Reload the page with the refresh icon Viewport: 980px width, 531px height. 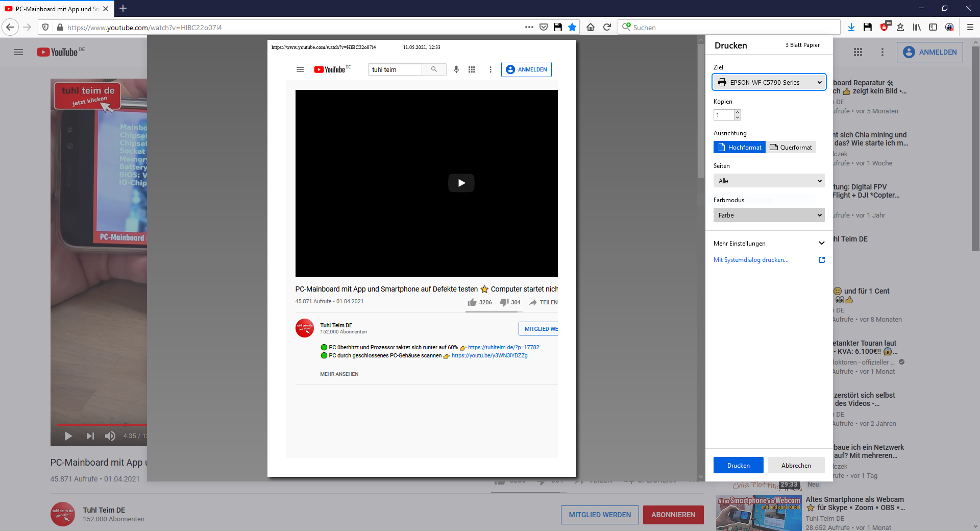pos(607,28)
